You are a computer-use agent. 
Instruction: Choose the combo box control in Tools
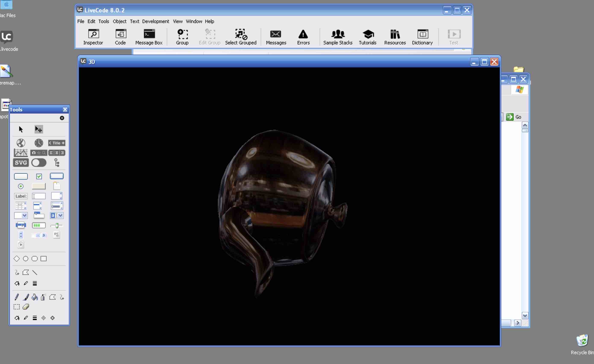click(57, 215)
